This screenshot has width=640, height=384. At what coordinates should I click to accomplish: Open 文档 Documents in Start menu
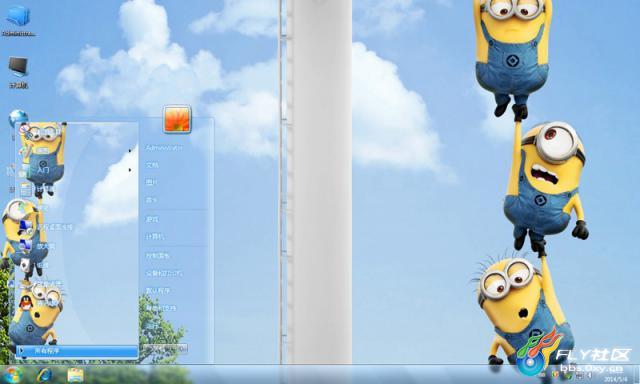[x=152, y=165]
